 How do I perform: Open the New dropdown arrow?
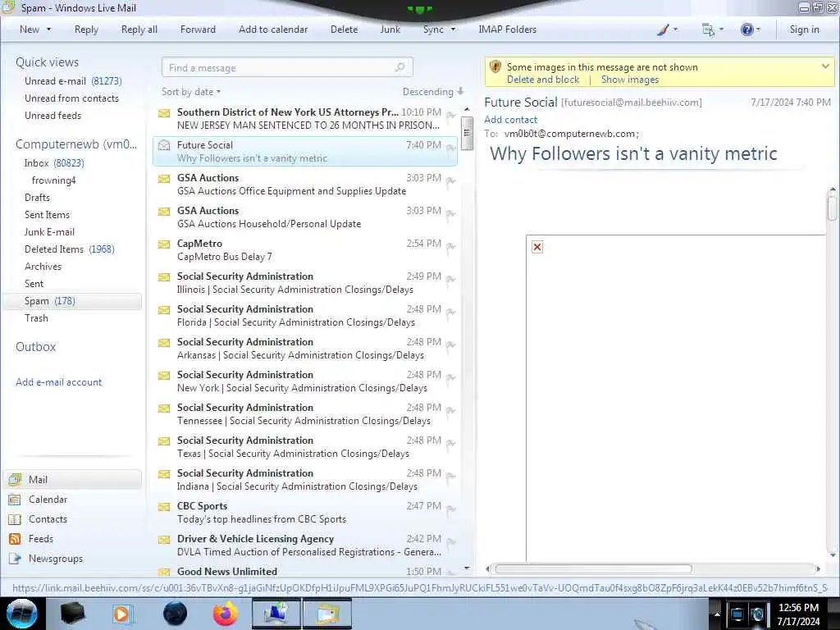(x=48, y=30)
